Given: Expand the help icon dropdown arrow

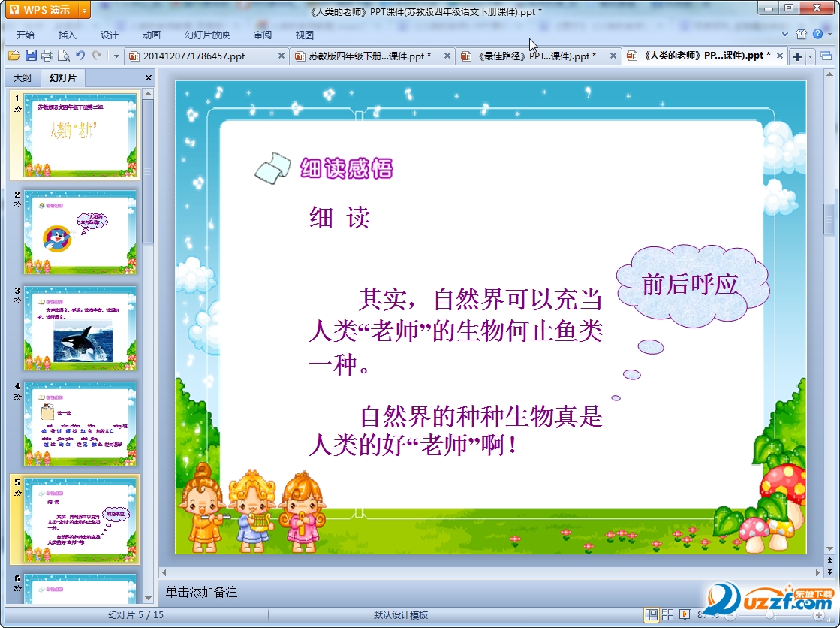Looking at the screenshot, I should (829, 35).
